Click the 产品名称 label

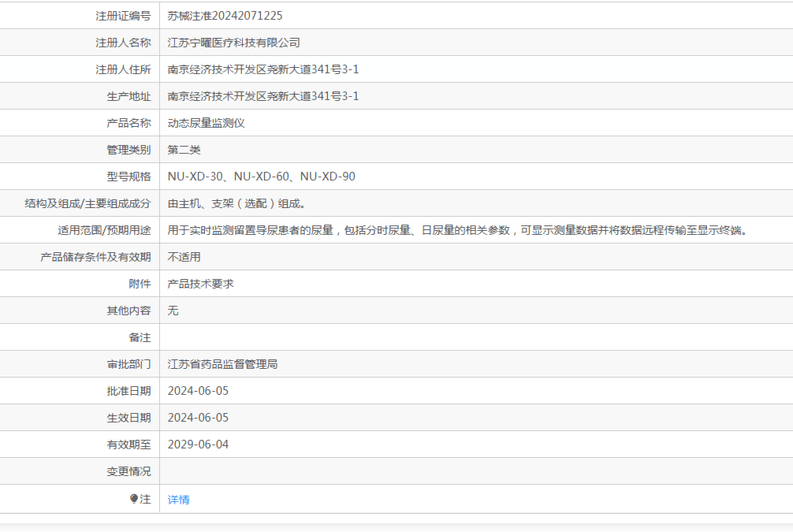click(x=129, y=124)
